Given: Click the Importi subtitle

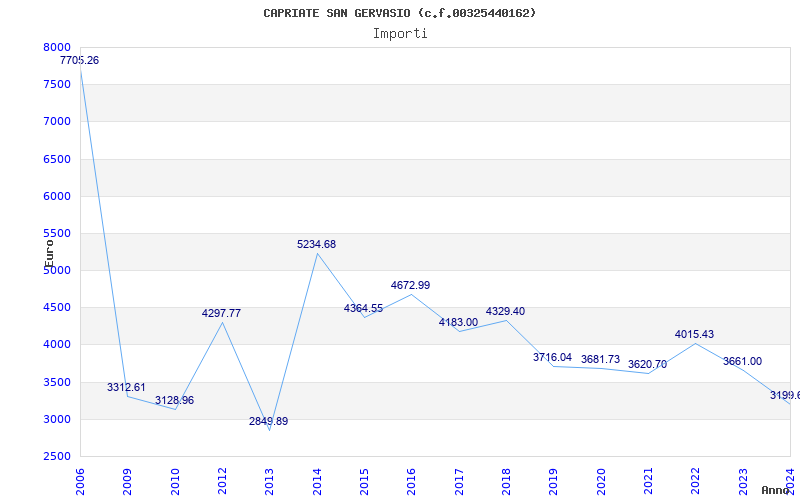Looking at the screenshot, I should pos(400,34).
